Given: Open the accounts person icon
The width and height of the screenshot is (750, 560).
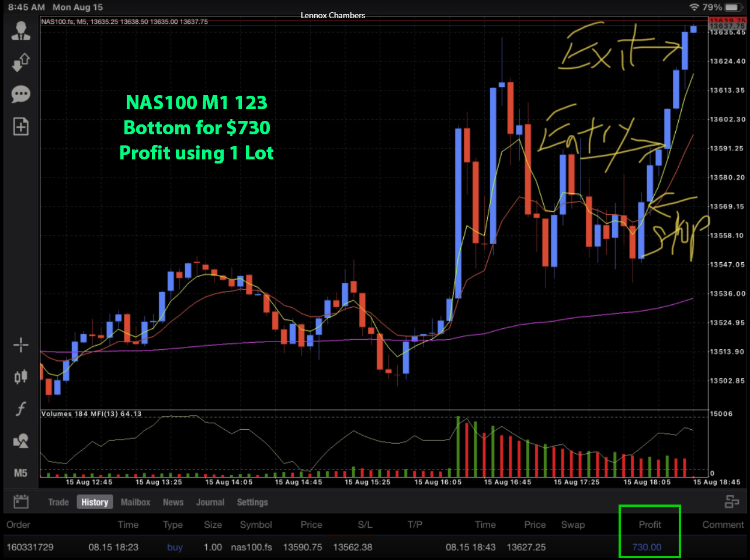Looking at the screenshot, I should pyautogui.click(x=20, y=31).
